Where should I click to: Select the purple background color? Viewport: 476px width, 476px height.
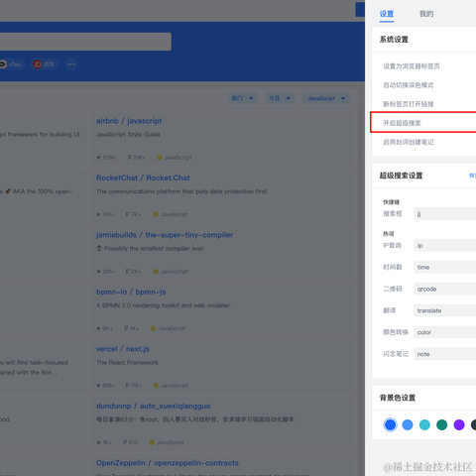pyautogui.click(x=459, y=424)
